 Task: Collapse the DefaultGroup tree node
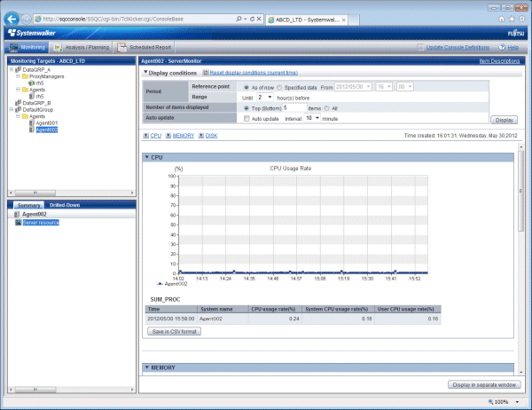12,109
